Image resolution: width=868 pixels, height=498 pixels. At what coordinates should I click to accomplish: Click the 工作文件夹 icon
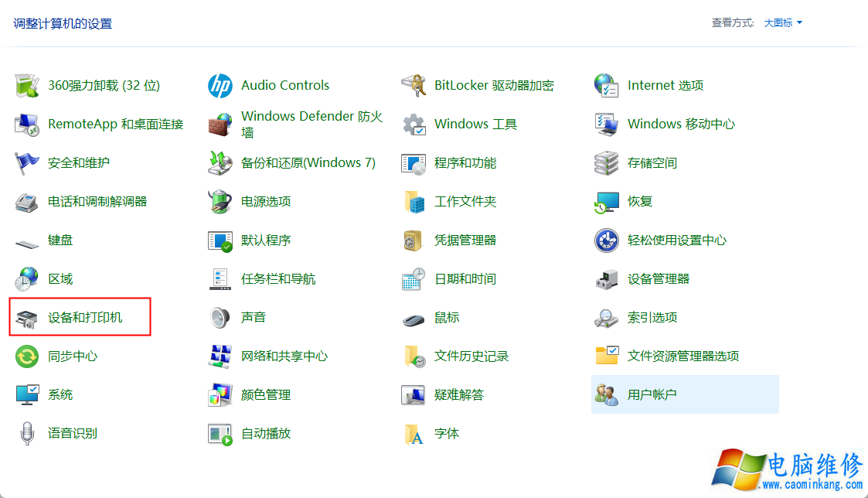[x=413, y=202]
